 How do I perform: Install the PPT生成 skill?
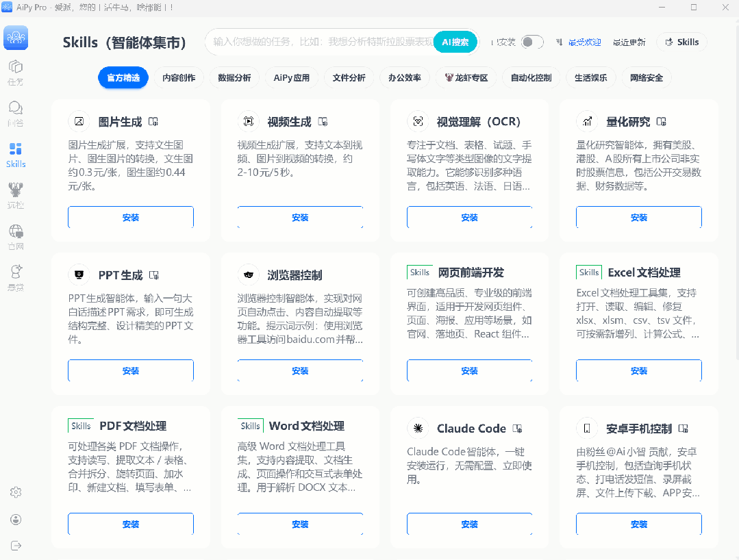pyautogui.click(x=131, y=370)
